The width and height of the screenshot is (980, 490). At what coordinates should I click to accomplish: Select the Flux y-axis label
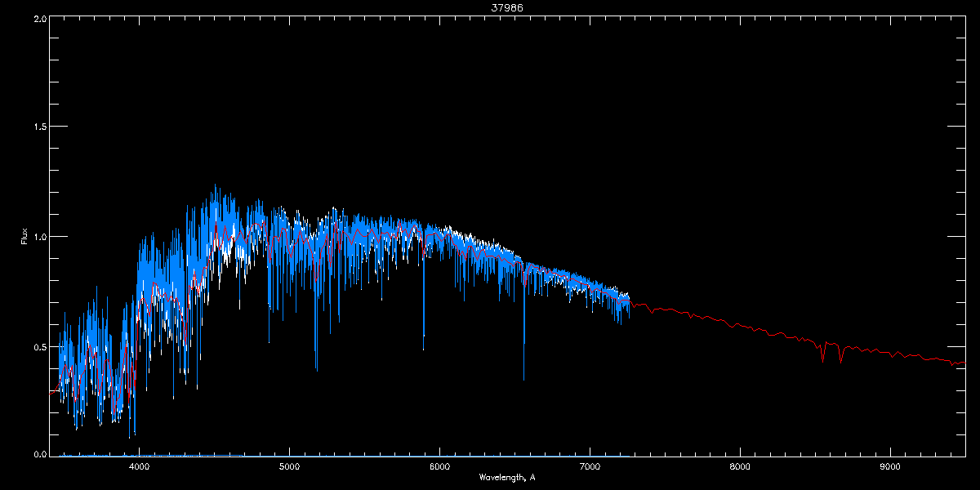pyautogui.click(x=24, y=237)
